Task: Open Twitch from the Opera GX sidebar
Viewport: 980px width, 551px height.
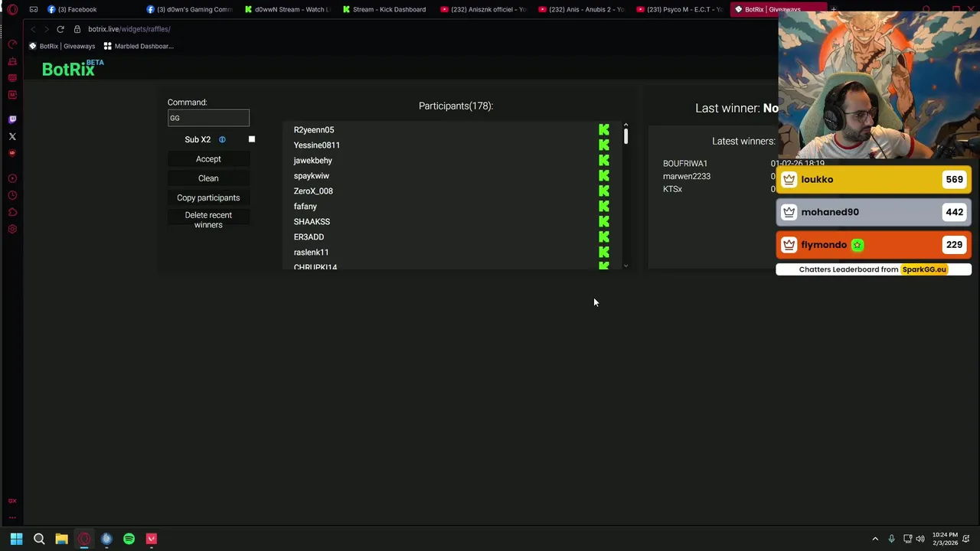Action: coord(12,119)
